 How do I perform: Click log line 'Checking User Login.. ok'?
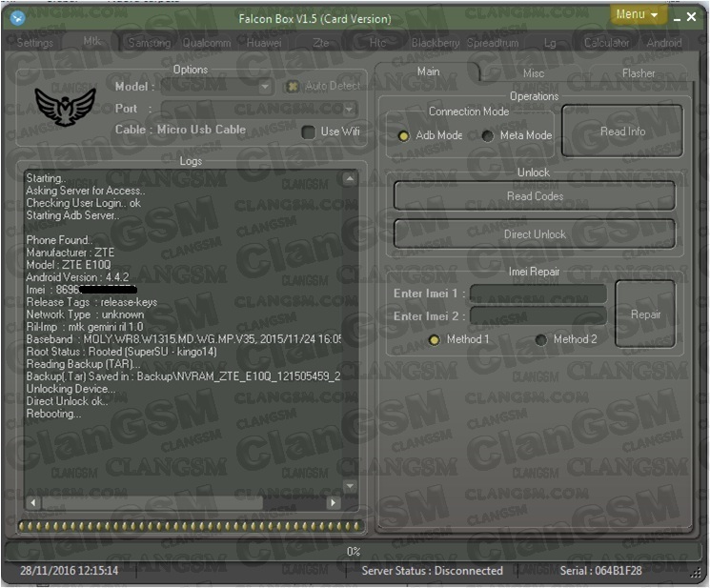[x=83, y=203]
